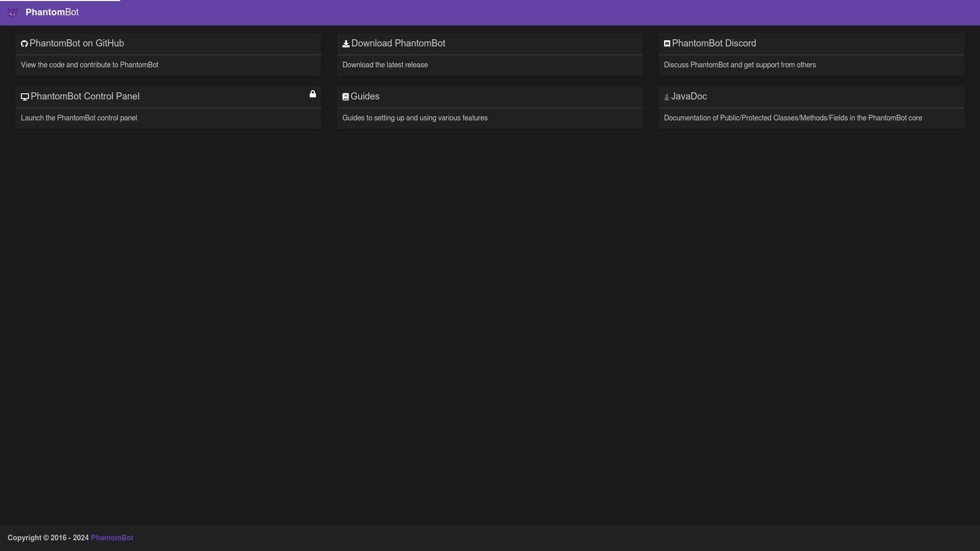
Task: Click 'View the code and contribute to PhantomBot'
Action: pos(89,65)
